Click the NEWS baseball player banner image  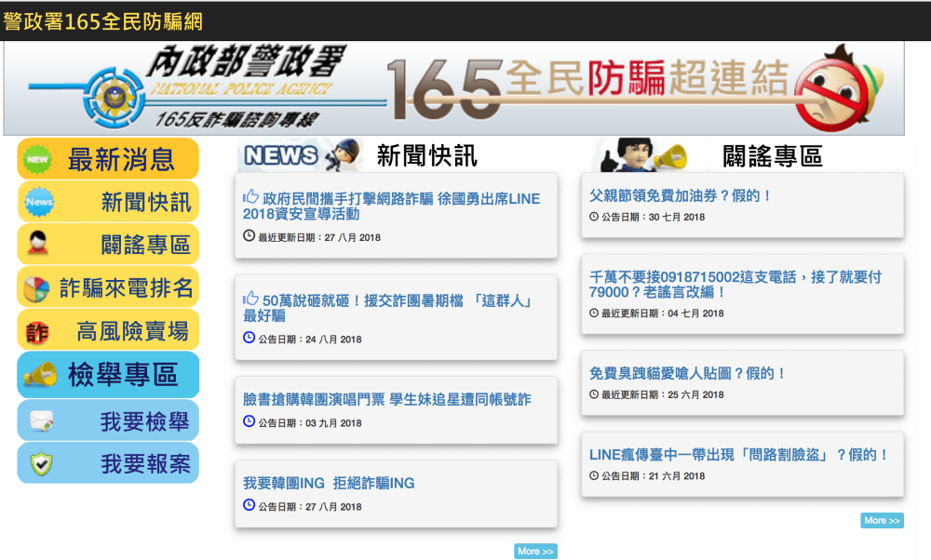(x=301, y=155)
